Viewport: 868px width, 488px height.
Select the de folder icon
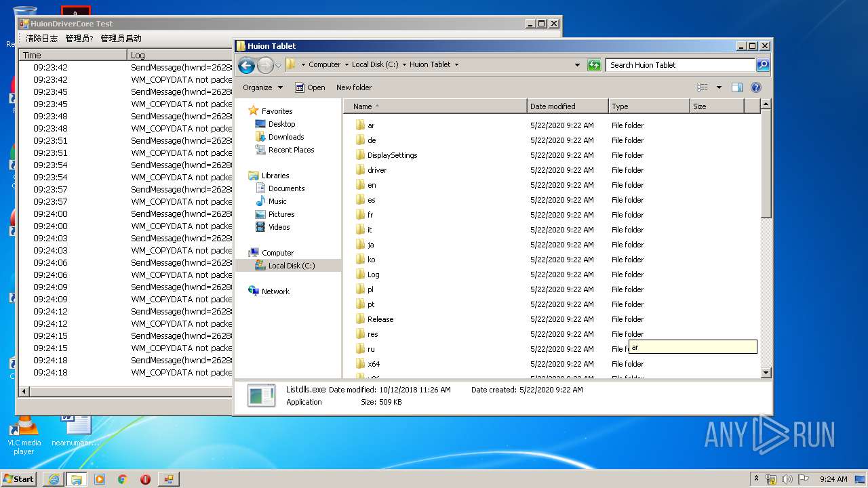click(360, 140)
